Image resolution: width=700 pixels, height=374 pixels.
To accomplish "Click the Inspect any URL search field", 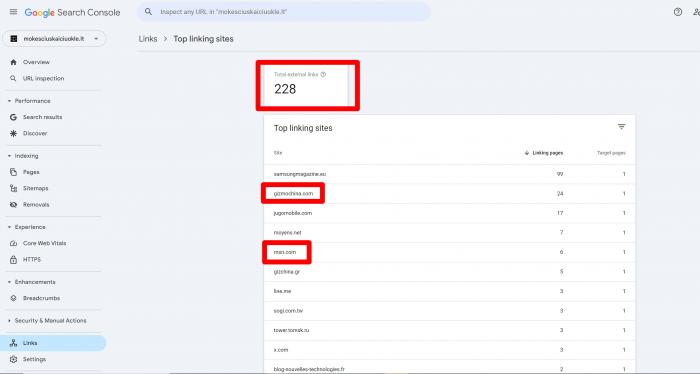I will [x=284, y=12].
